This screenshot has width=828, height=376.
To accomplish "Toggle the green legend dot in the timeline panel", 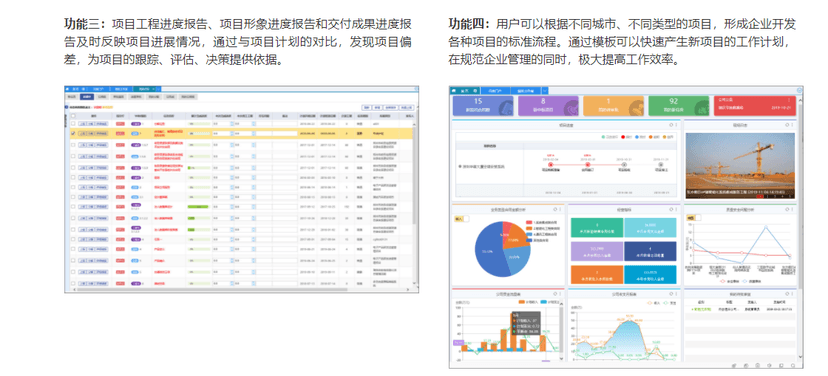I will point(604,137).
